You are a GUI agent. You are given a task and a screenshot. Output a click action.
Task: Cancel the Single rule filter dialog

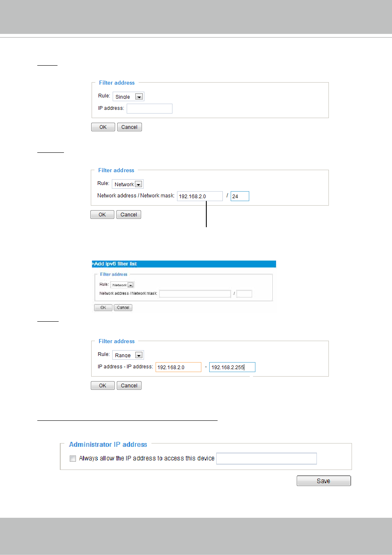click(130, 127)
